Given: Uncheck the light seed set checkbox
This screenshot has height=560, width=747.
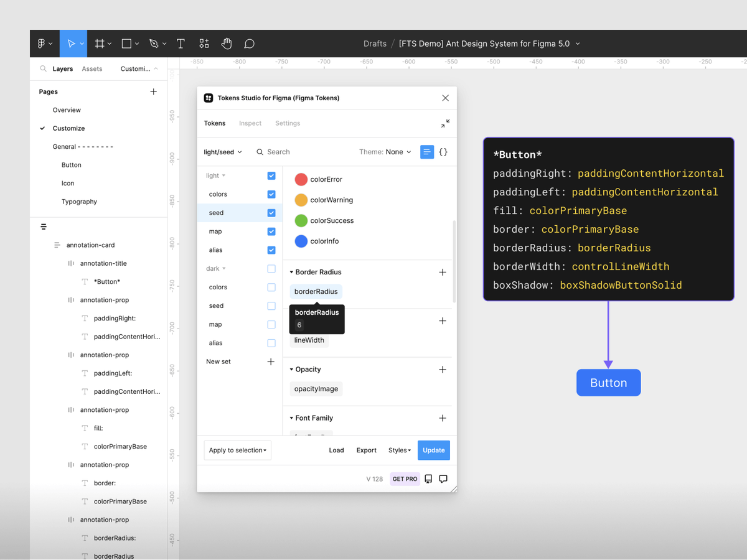Looking at the screenshot, I should (271, 213).
